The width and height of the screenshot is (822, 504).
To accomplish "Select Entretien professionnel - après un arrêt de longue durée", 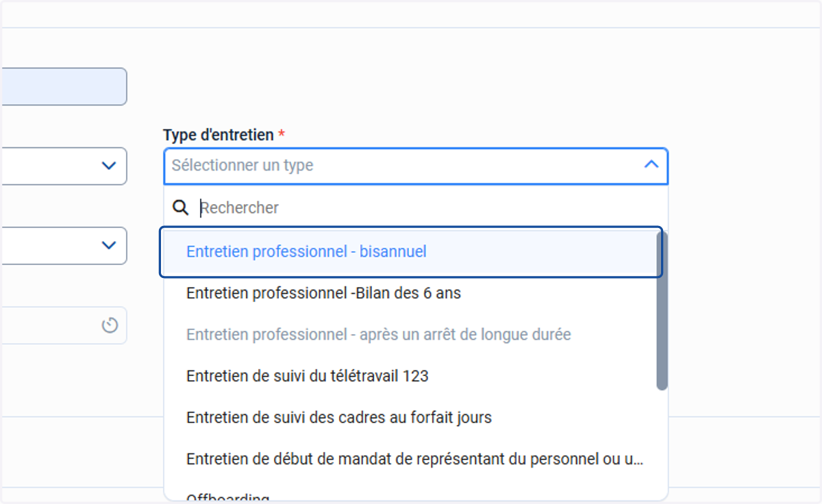I will point(410,335).
